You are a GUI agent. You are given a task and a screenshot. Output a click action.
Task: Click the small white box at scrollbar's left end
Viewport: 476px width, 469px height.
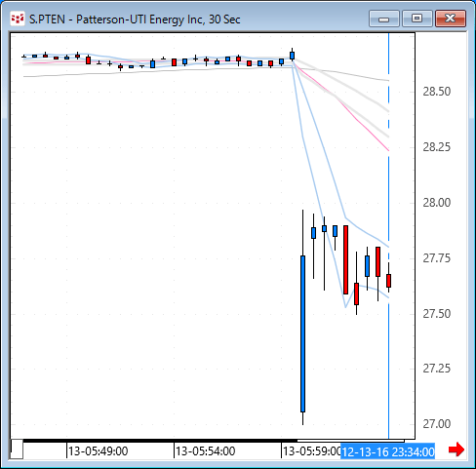coord(17,449)
